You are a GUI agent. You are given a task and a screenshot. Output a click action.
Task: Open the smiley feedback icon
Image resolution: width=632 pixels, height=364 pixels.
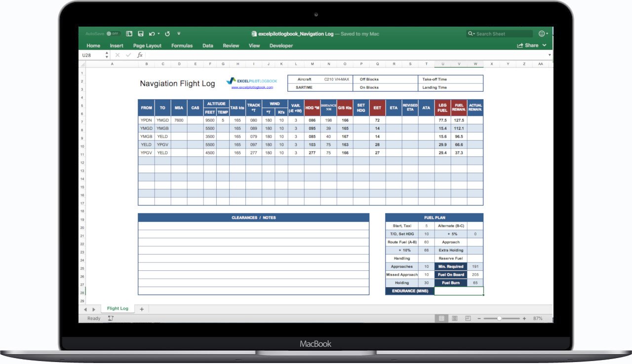pos(542,34)
